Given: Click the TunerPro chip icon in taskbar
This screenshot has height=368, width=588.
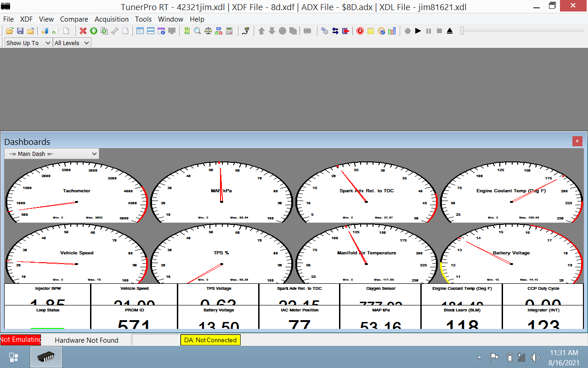Looking at the screenshot, I should point(46,357).
